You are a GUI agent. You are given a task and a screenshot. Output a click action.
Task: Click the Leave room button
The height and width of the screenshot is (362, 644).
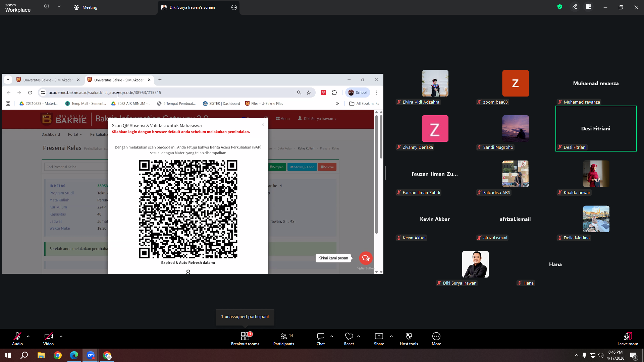(628, 339)
